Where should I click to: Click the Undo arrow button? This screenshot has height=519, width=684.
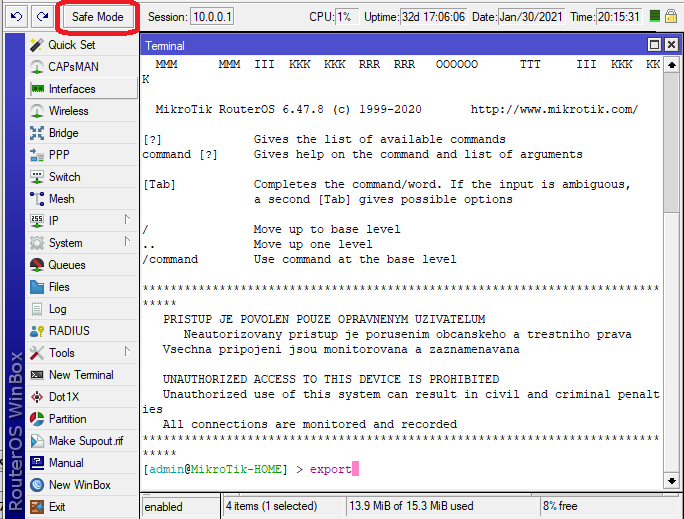pos(16,17)
